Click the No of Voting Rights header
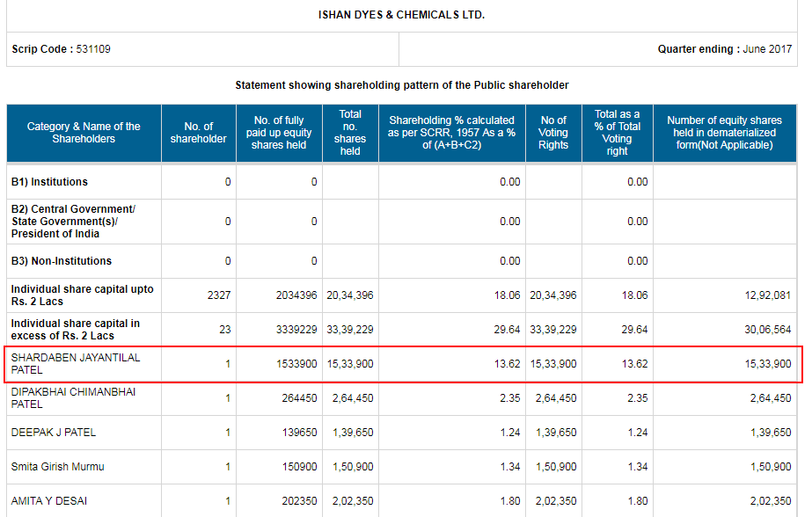 [x=553, y=133]
